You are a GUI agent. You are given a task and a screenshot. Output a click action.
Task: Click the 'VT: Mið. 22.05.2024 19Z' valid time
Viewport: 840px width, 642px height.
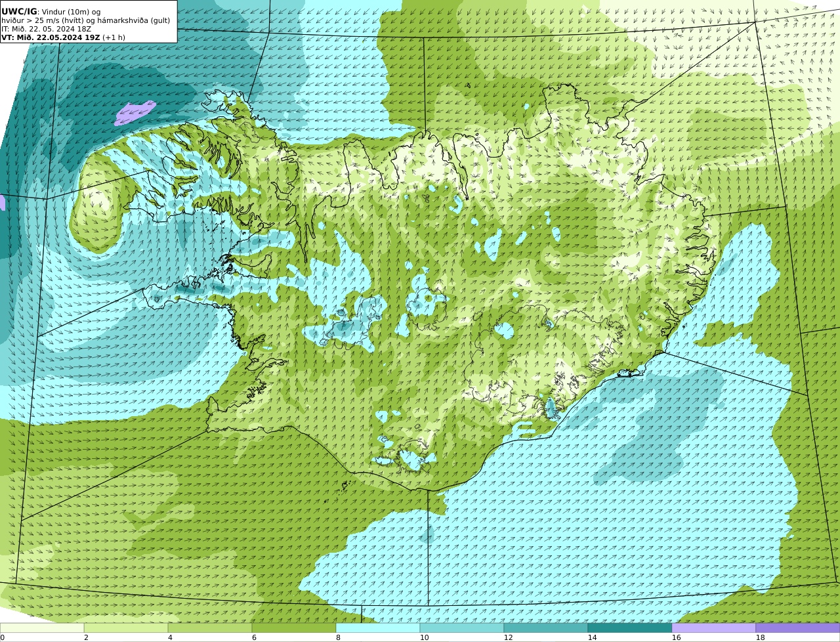(x=51, y=37)
